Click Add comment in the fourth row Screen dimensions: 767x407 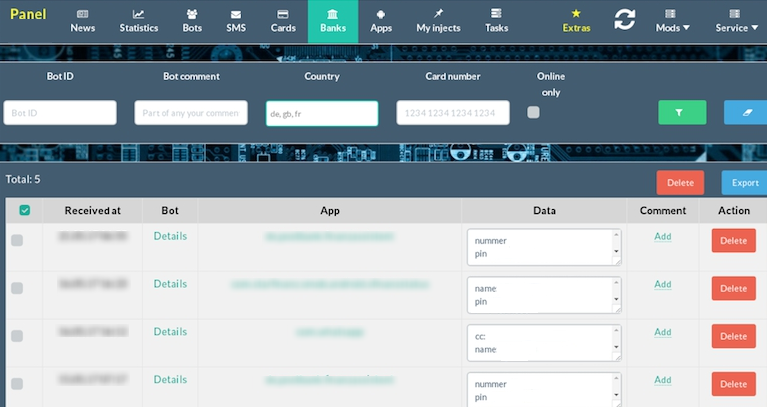click(663, 380)
